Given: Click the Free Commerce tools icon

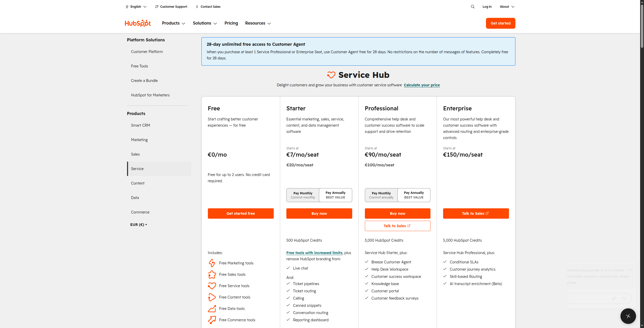Looking at the screenshot, I should 212,320.
